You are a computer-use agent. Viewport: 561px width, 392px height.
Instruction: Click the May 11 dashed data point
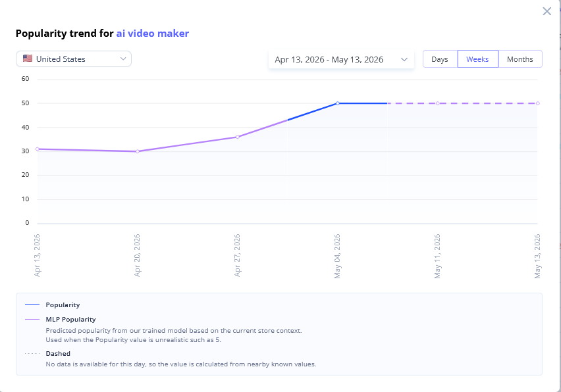[438, 103]
